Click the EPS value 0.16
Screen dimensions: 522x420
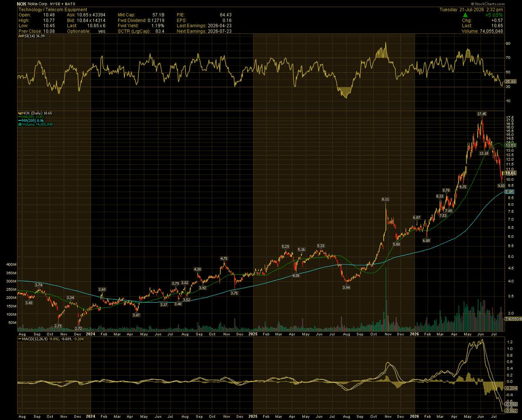click(x=227, y=20)
